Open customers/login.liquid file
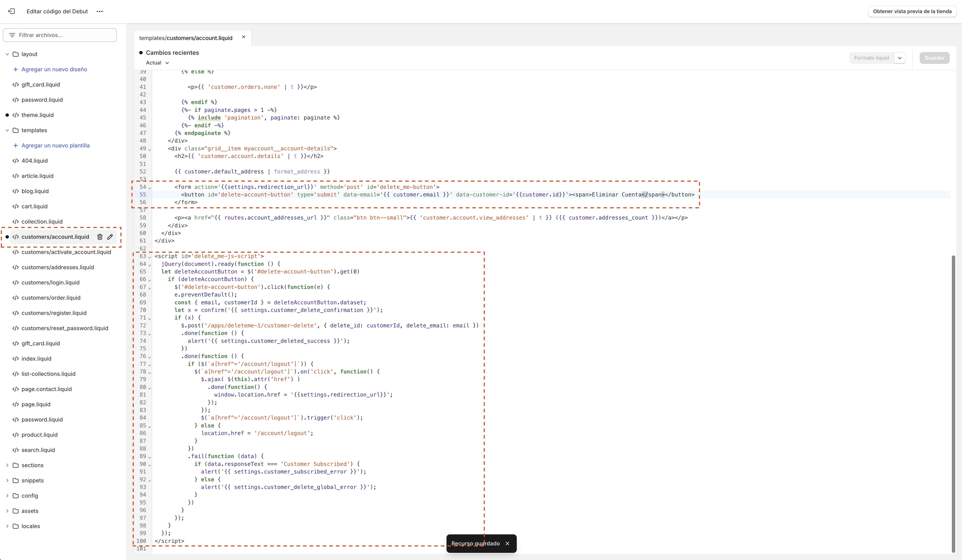The image size is (962, 560). [x=50, y=283]
